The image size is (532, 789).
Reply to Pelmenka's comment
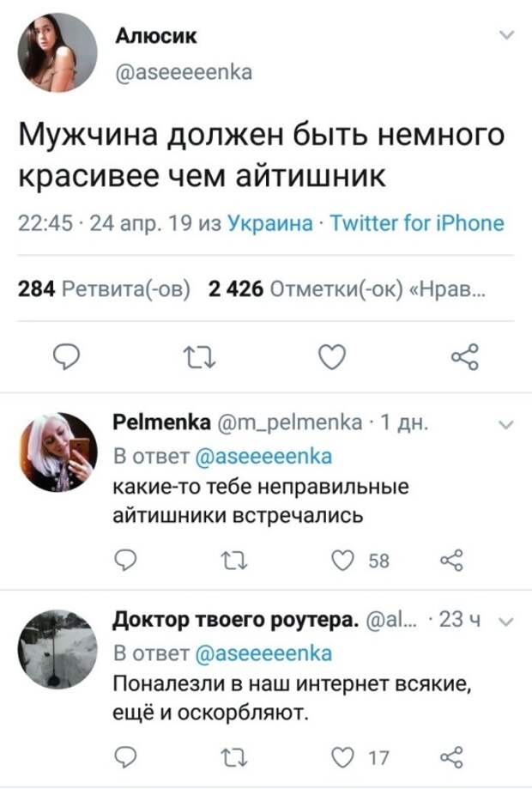coord(125,561)
